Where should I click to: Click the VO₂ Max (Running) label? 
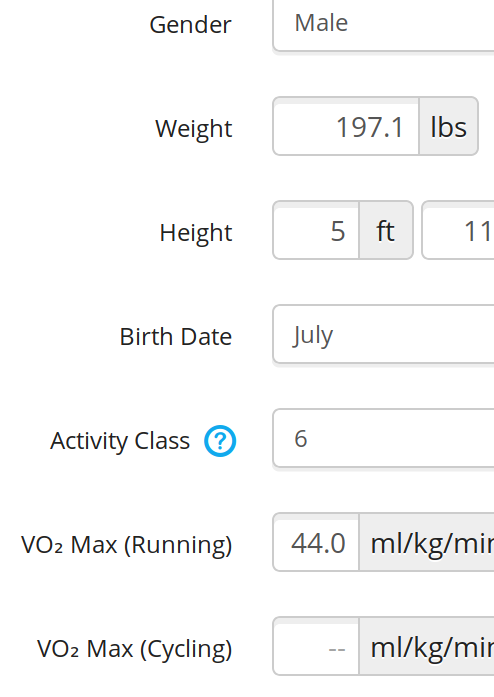(127, 545)
